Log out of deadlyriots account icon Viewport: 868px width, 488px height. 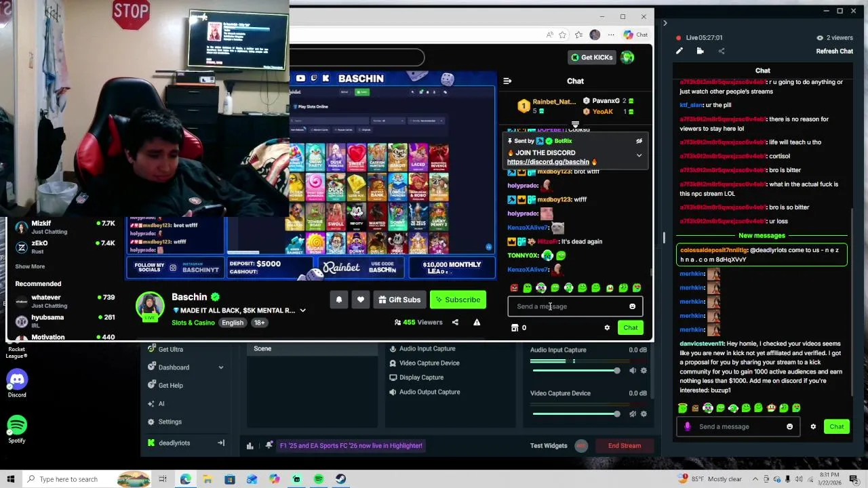[x=220, y=443]
